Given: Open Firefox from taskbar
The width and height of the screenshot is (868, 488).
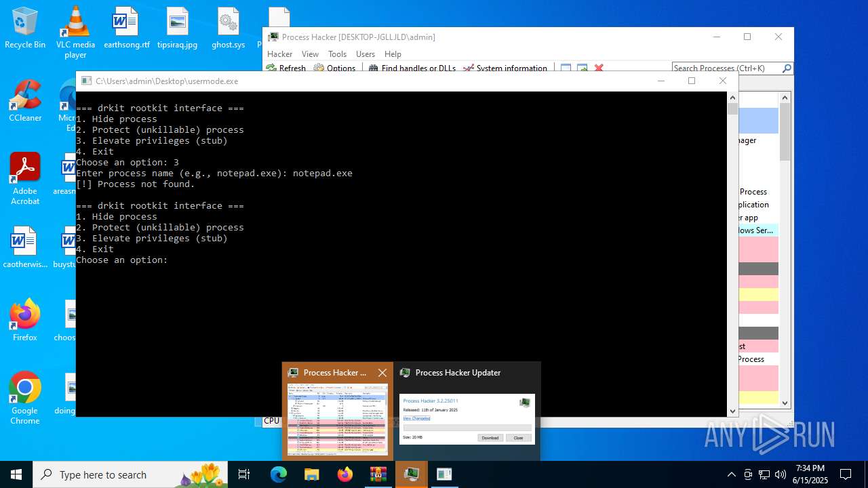Looking at the screenshot, I should coord(345,474).
